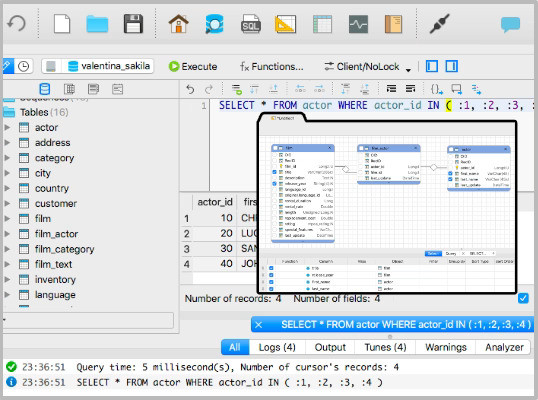Click the connection plug icon
The height and width of the screenshot is (400, 538).
pyautogui.click(x=440, y=23)
